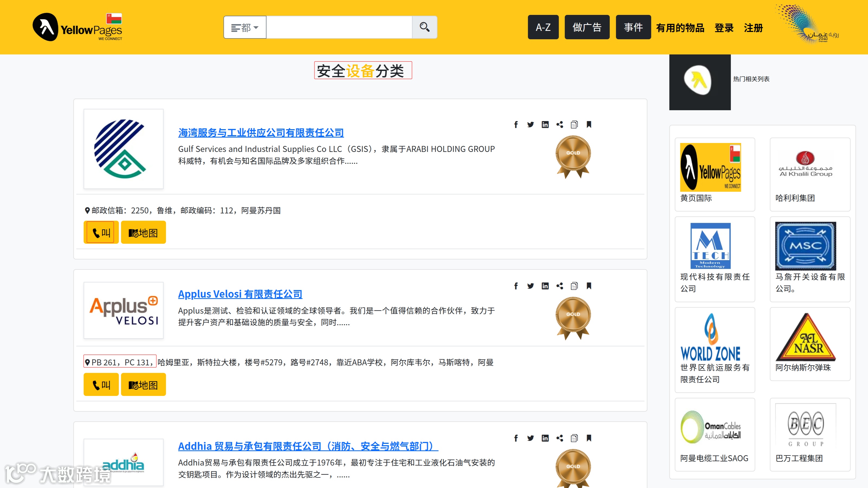The image size is (868, 488).
Task: Copy the Applus Velosi listing details
Action: pos(574,286)
